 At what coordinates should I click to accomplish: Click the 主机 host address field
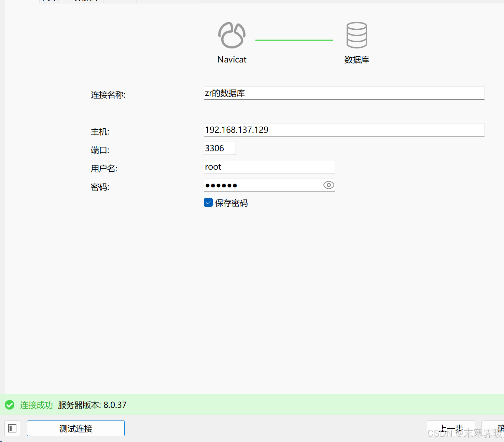[344, 130]
